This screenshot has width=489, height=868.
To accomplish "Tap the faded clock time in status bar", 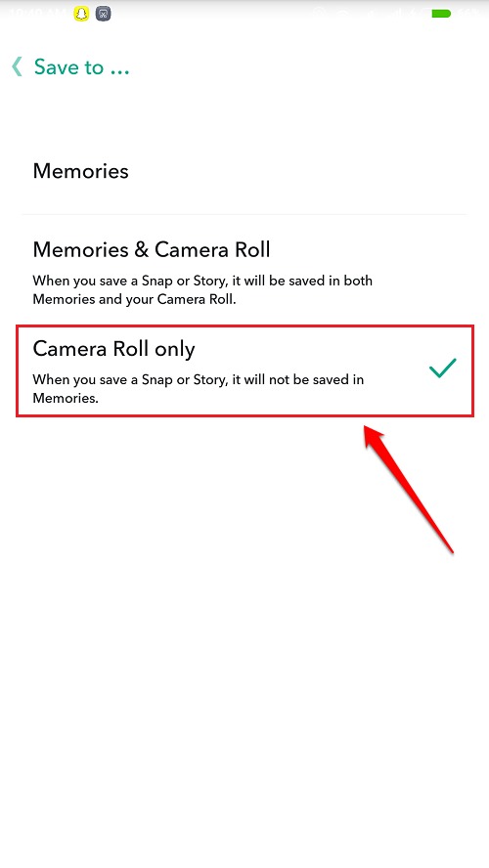I will point(36,14).
